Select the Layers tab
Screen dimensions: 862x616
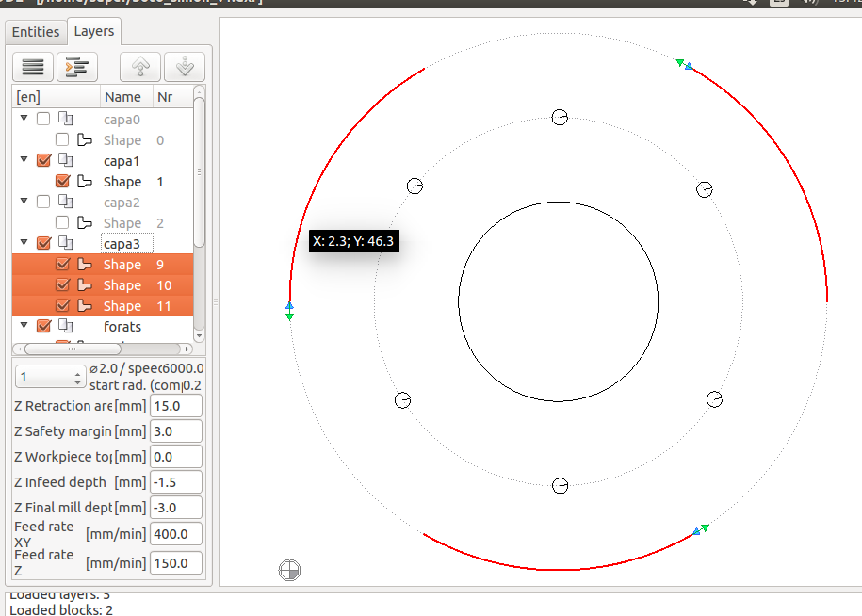pyautogui.click(x=94, y=32)
